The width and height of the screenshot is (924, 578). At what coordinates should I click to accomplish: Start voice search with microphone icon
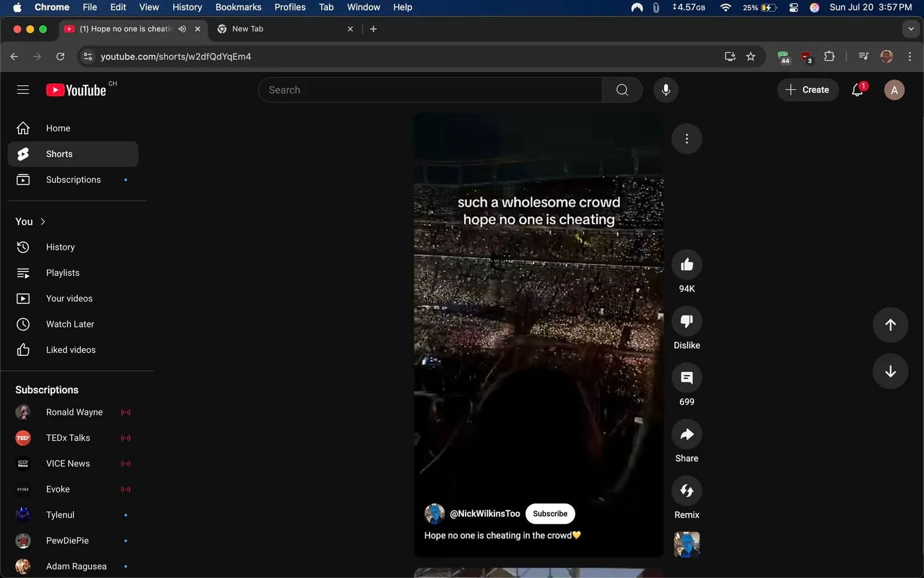(x=666, y=90)
